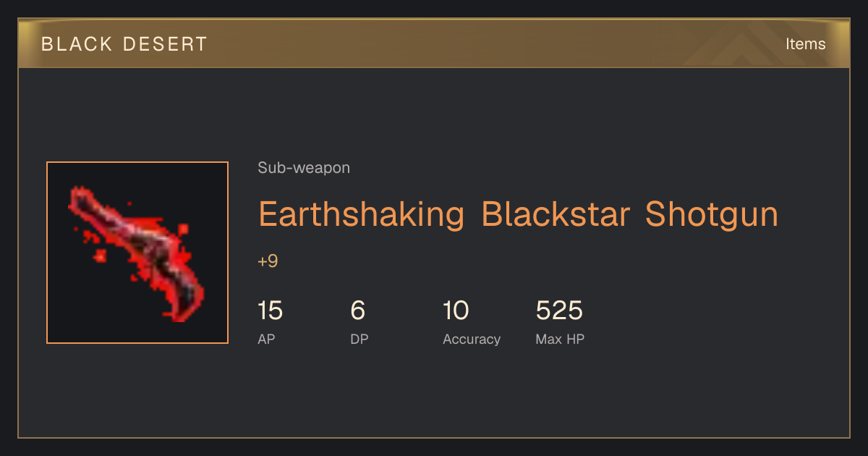Select the Sub-weapon category label
868x456 pixels.
(x=304, y=168)
